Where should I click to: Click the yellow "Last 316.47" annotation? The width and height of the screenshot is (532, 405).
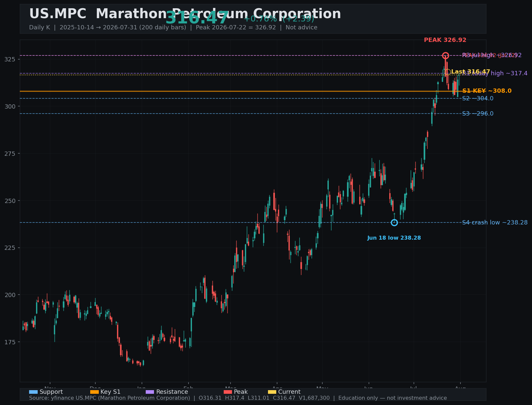[471, 72]
